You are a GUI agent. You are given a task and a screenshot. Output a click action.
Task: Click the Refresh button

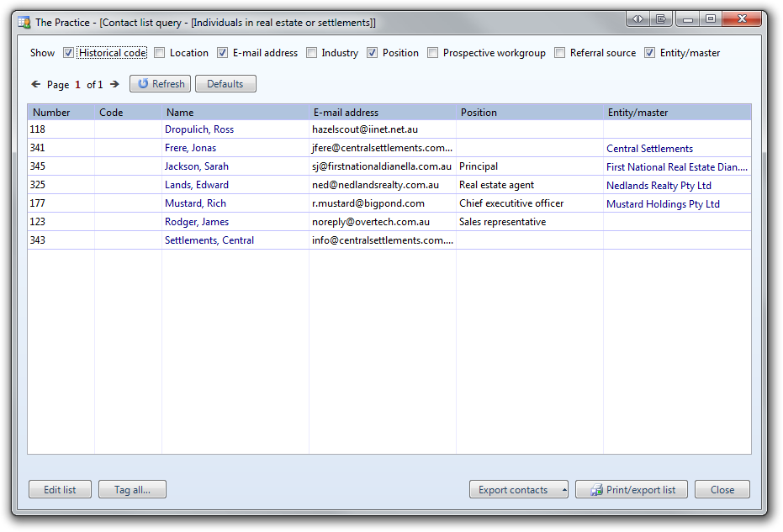(161, 84)
